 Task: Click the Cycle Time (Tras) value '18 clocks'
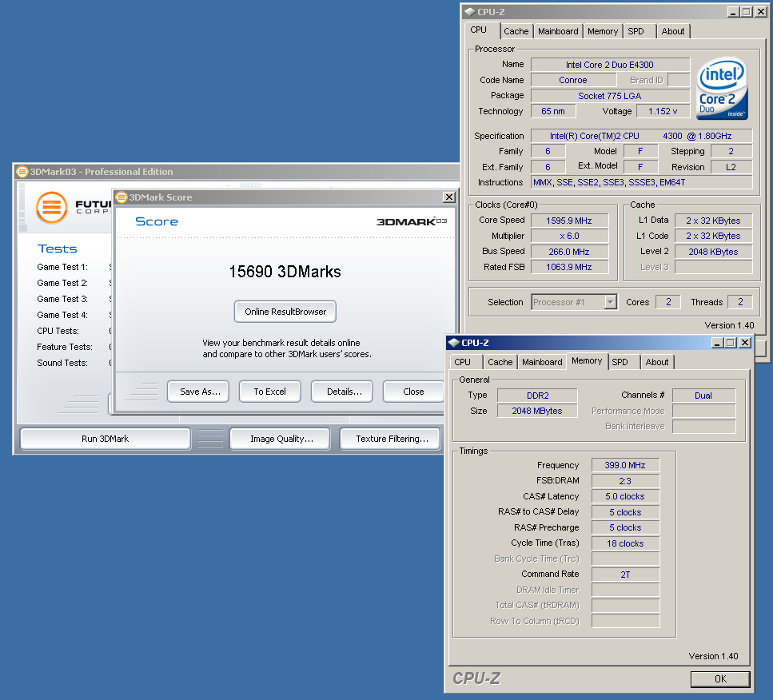625,543
